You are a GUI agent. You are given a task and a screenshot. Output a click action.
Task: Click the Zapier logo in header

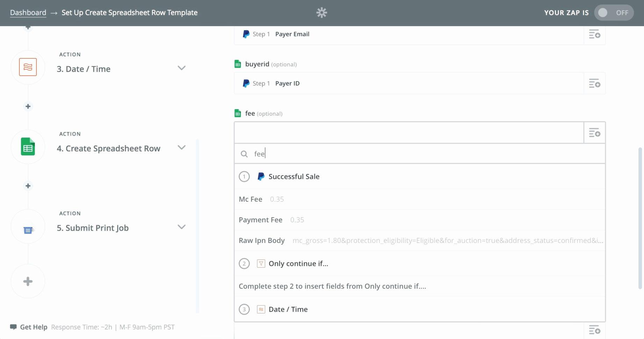tap(322, 13)
